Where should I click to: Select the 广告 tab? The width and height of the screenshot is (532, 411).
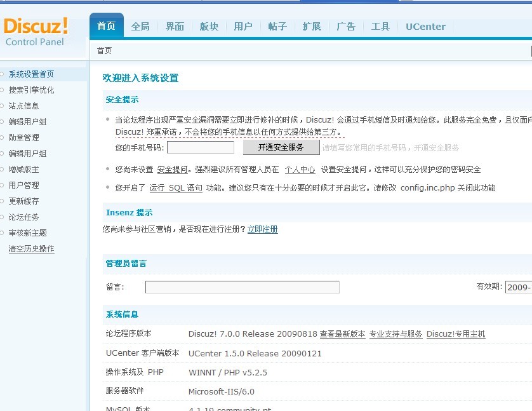(x=346, y=27)
